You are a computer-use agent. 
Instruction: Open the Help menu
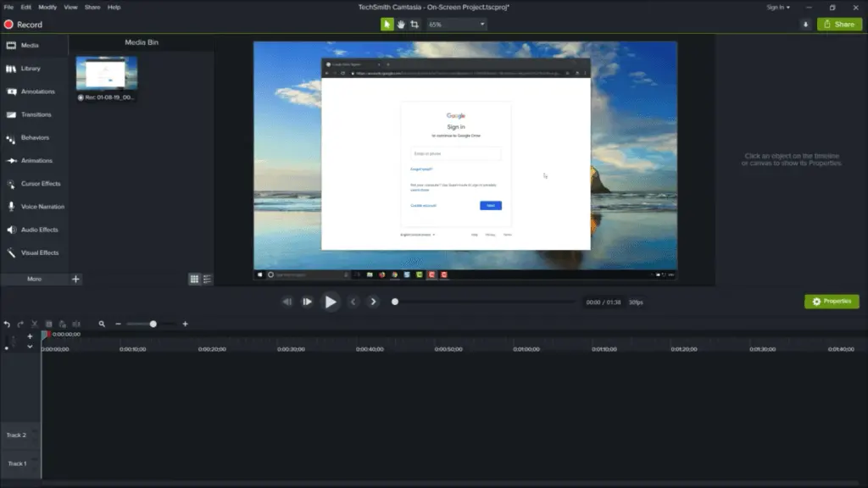tap(114, 7)
